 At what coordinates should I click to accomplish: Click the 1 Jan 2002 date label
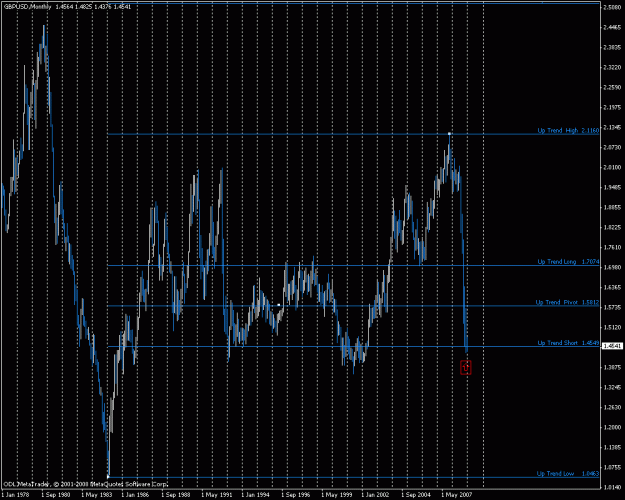[x=376, y=495]
